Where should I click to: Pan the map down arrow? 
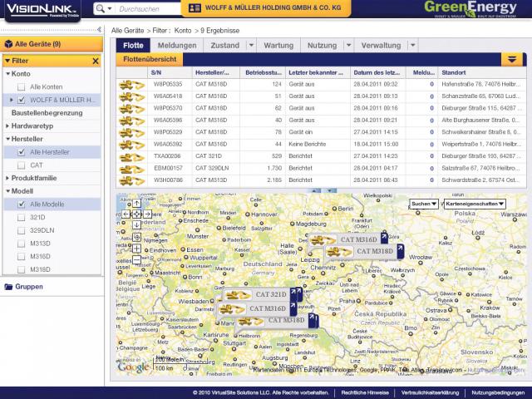coord(136,224)
